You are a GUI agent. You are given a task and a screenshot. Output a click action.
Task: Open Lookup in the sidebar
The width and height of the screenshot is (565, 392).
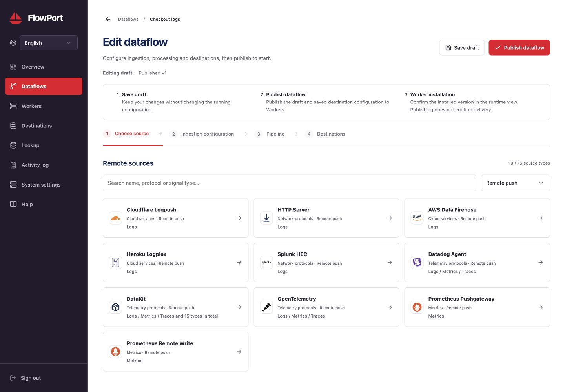[44, 145]
